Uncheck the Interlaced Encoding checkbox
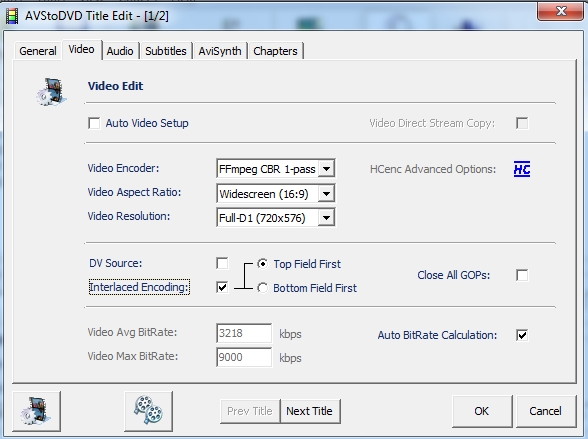Viewport: 588px width, 439px height. pos(222,288)
